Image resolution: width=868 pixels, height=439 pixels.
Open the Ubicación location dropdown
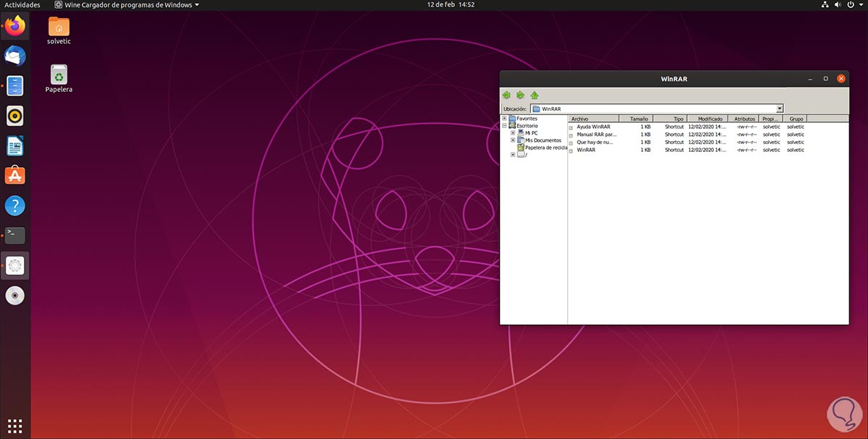coord(780,108)
